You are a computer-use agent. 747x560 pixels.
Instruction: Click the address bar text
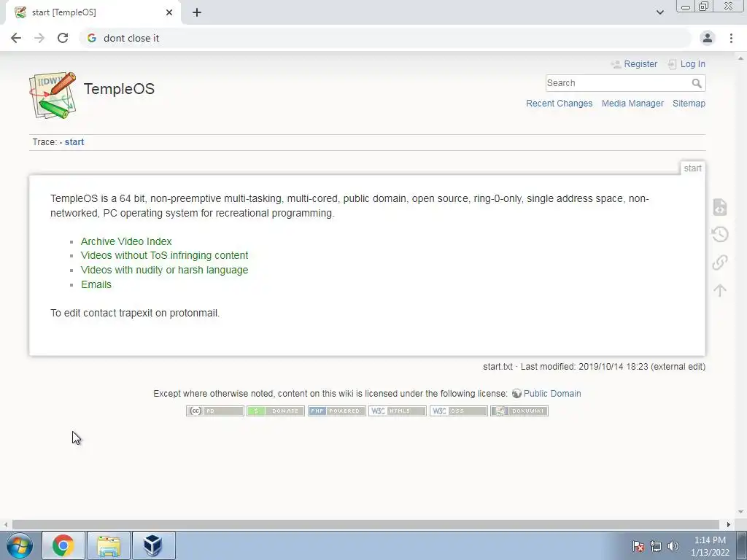131,38
